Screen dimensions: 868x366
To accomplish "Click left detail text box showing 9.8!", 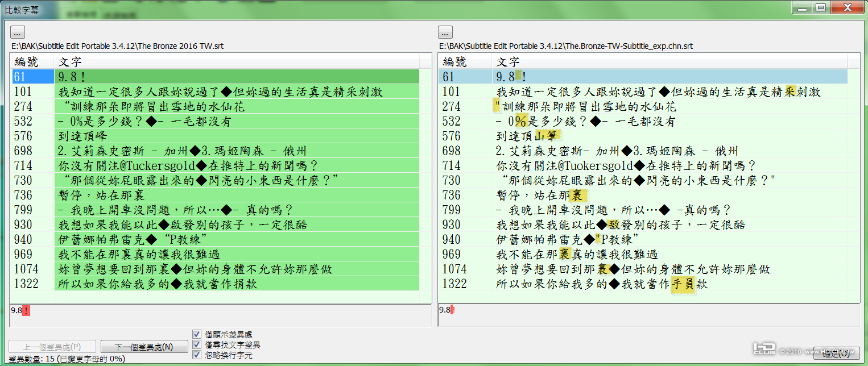I will tap(221, 315).
